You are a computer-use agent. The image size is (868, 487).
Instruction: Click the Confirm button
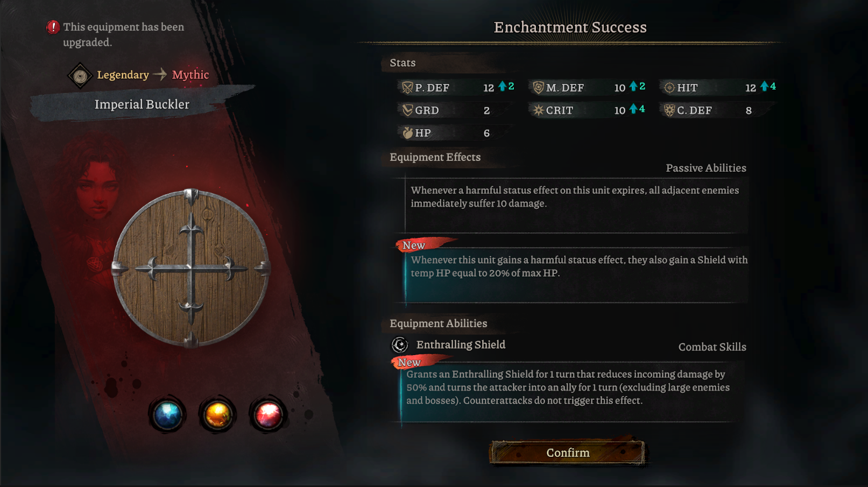pos(567,453)
